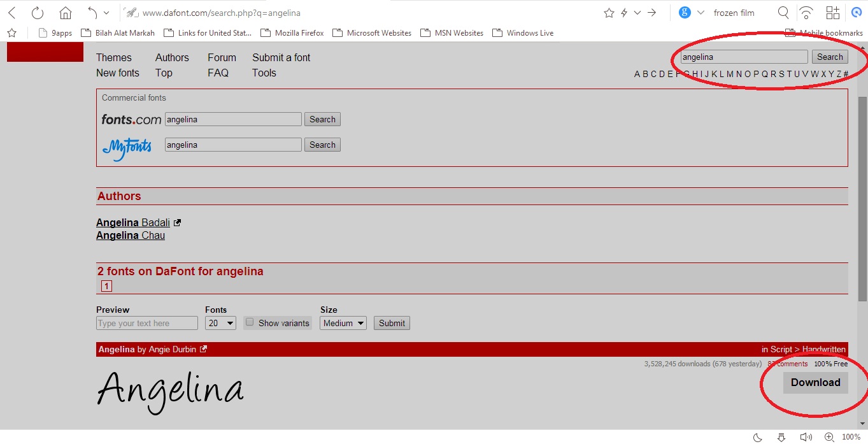Open the Mozilla Firefox bookmark folder

coord(292,32)
